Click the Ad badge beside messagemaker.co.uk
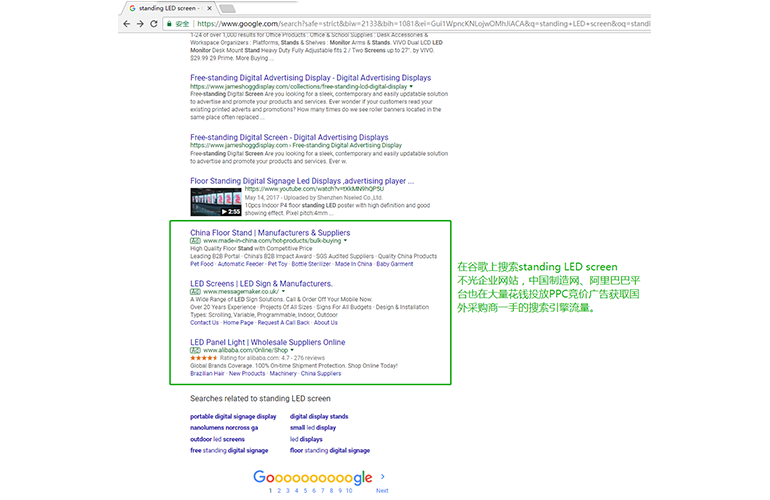The height and width of the screenshot is (500, 770). click(195, 292)
